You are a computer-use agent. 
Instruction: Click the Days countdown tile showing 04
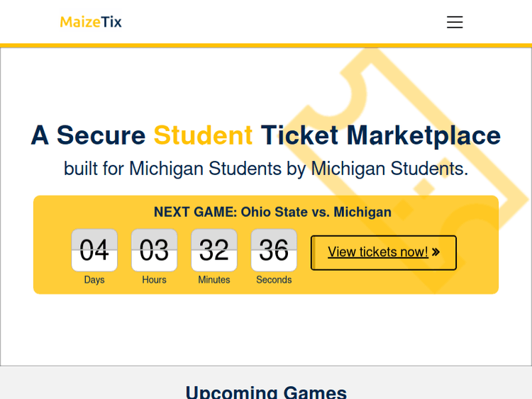[x=94, y=250]
